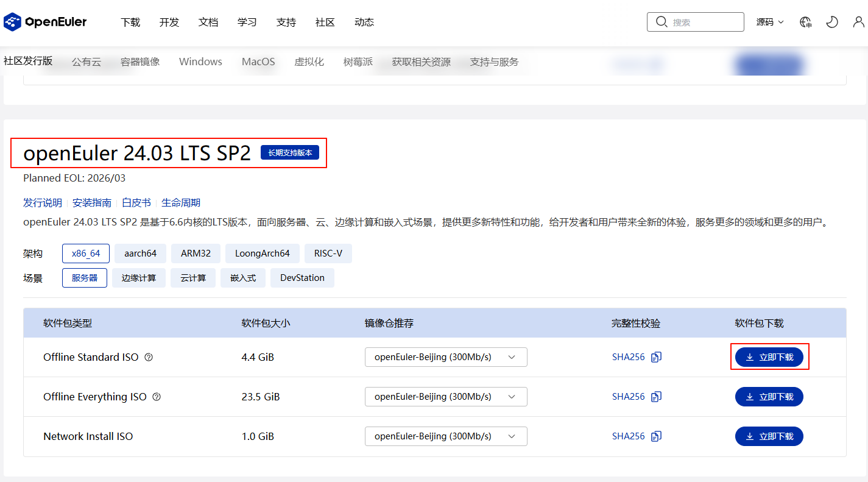
Task: Expand the 源码 dropdown
Action: (770, 22)
